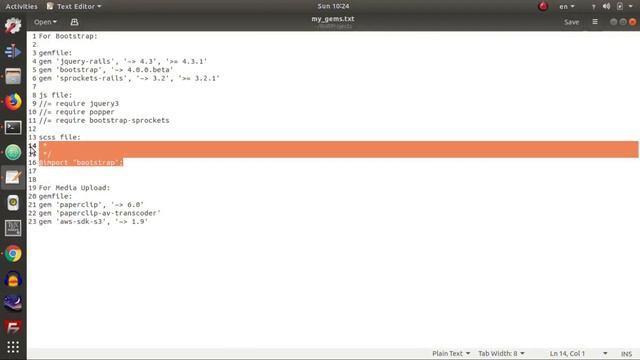
Task: Click the volume icon in top bar
Action: click(x=607, y=6)
